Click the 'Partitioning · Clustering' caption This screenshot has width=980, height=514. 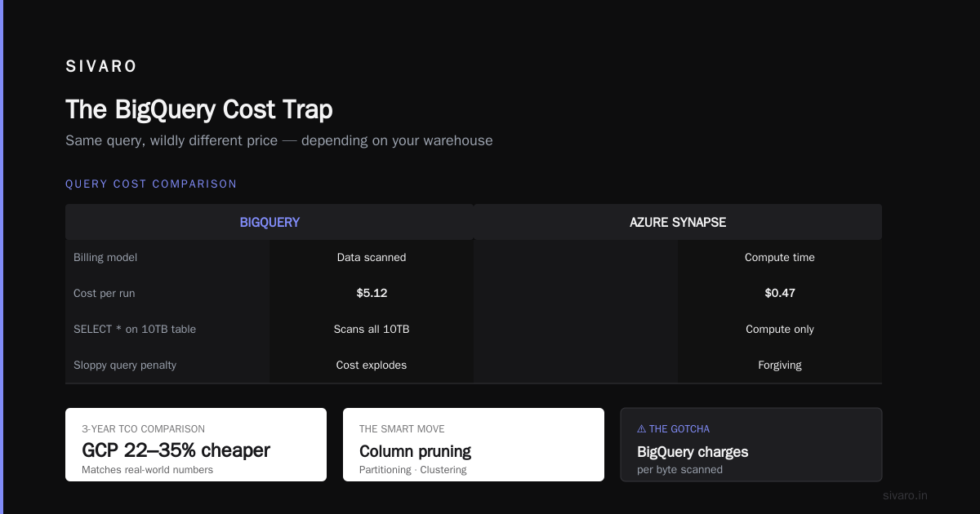click(x=412, y=469)
